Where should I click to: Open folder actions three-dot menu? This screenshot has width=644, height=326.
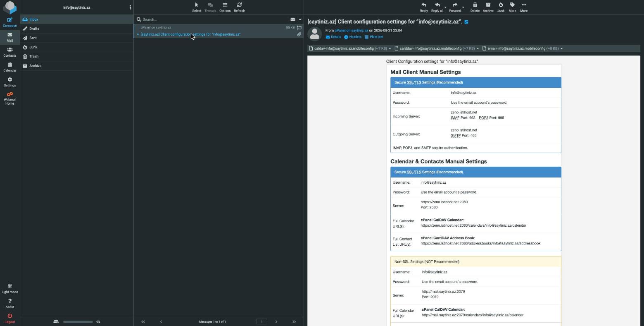[x=130, y=7]
